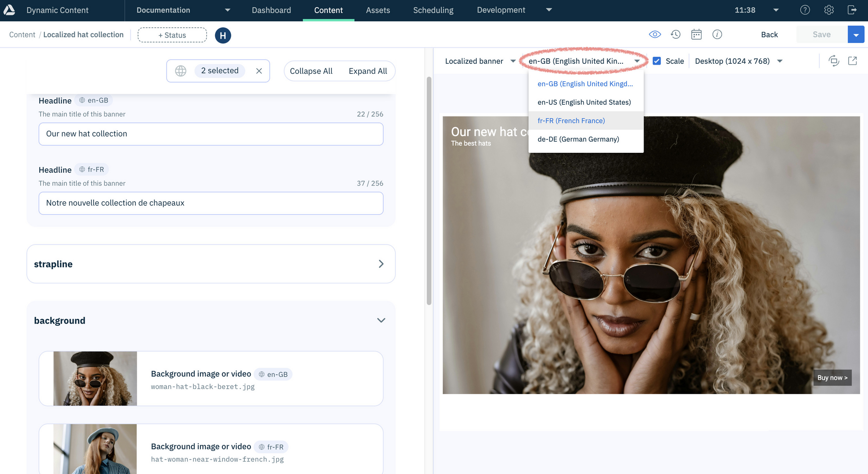
Task: Select en-GB (English United Kingdom) option
Action: click(586, 84)
